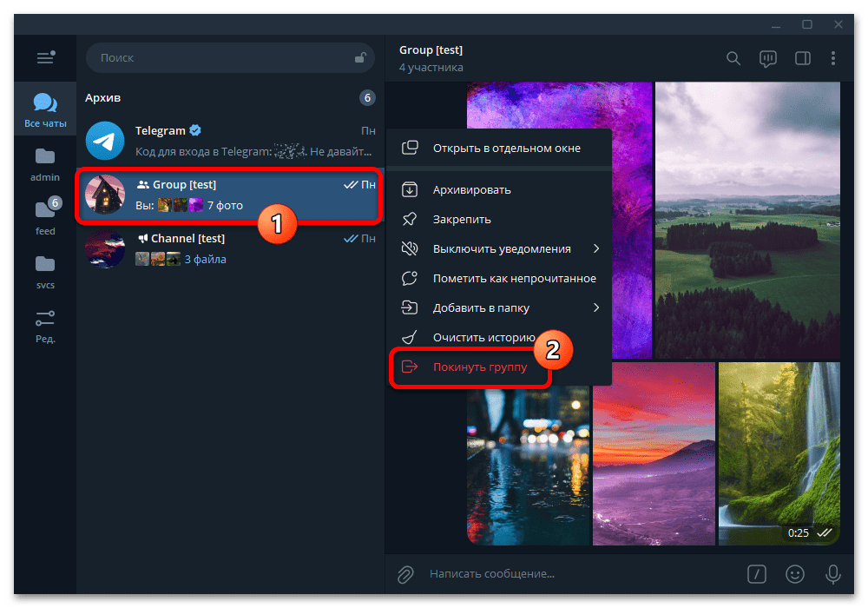Click the lock icon in search bar
Screen dimensions: 868x608
[x=360, y=57]
